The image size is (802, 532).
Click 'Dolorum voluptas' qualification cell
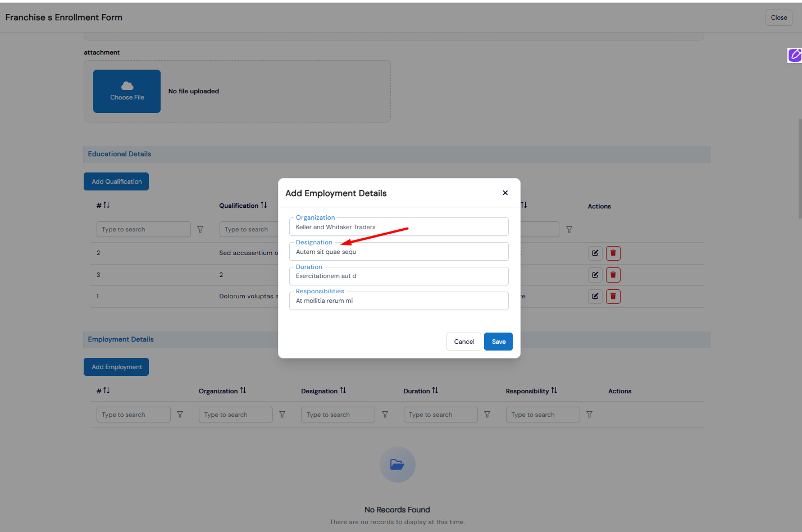(248, 296)
